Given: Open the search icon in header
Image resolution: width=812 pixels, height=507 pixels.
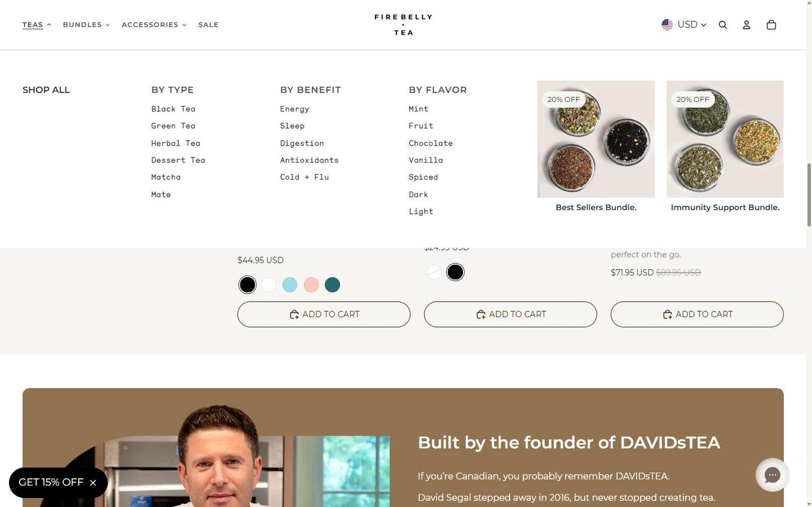Looking at the screenshot, I should click(x=723, y=25).
